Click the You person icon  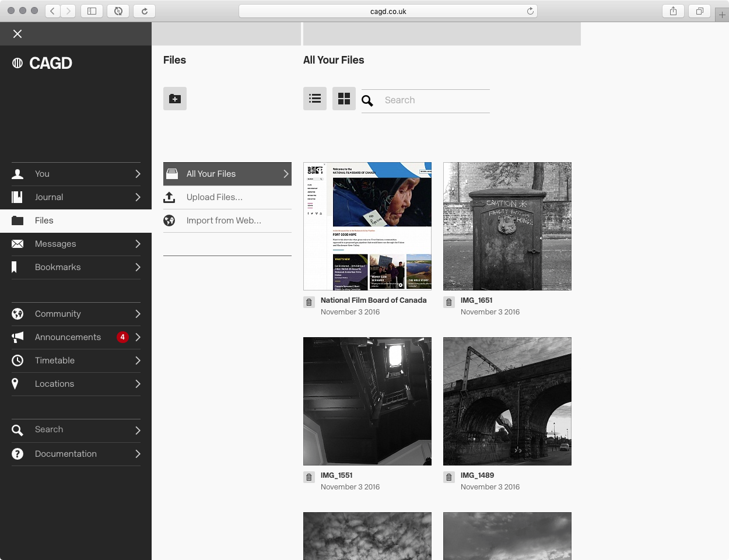click(17, 174)
